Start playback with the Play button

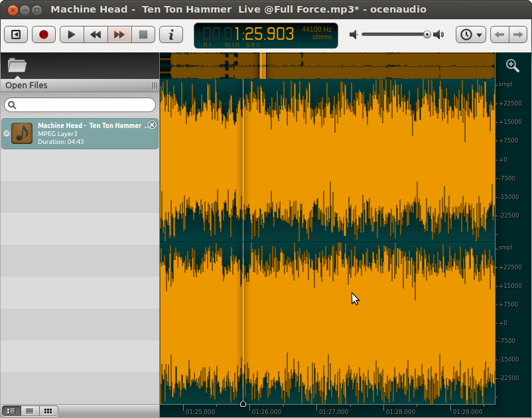[x=72, y=35]
